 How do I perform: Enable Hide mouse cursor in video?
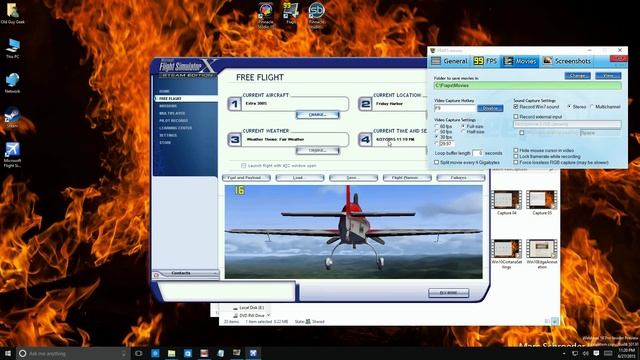(x=516, y=150)
